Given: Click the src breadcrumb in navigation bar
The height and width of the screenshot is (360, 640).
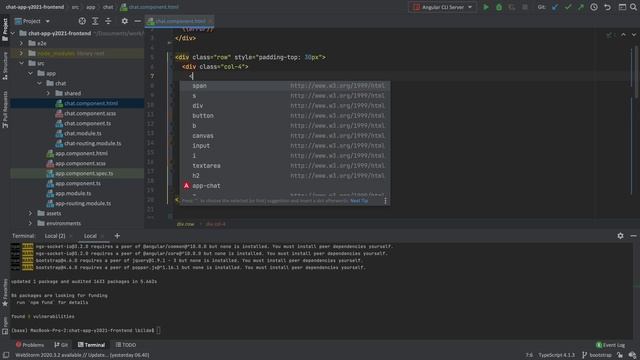Looking at the screenshot, I should [x=75, y=7].
